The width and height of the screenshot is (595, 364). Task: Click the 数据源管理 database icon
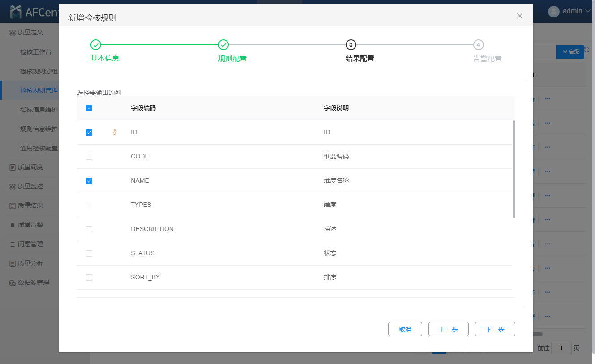13,283
